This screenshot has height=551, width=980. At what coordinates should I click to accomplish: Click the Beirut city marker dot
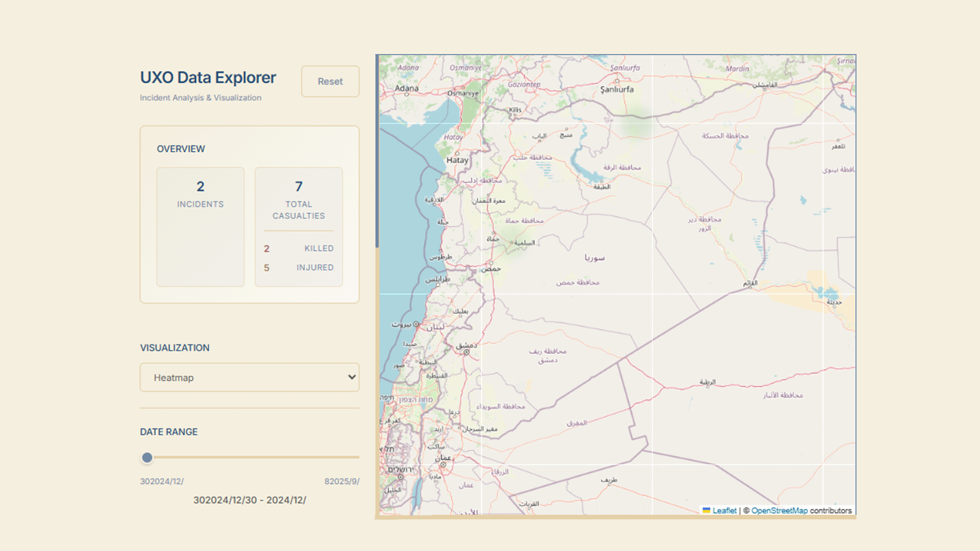(x=416, y=324)
